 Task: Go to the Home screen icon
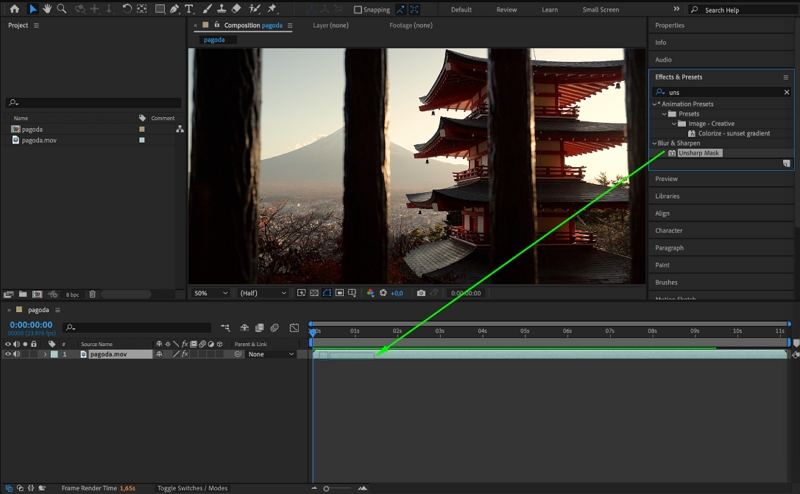[x=14, y=9]
